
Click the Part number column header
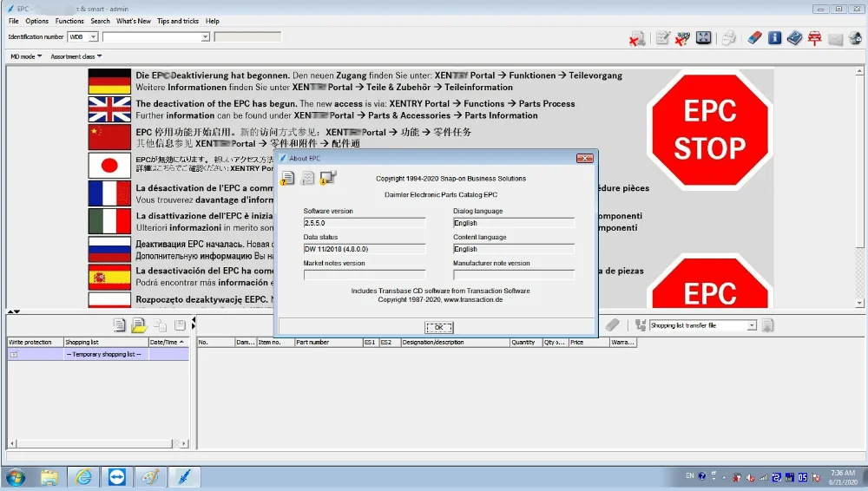click(x=328, y=342)
